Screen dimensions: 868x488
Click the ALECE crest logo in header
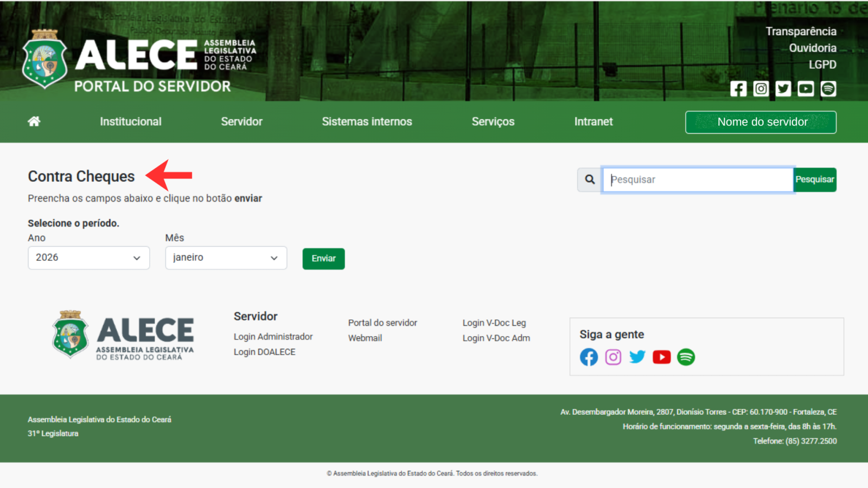pos(44,60)
